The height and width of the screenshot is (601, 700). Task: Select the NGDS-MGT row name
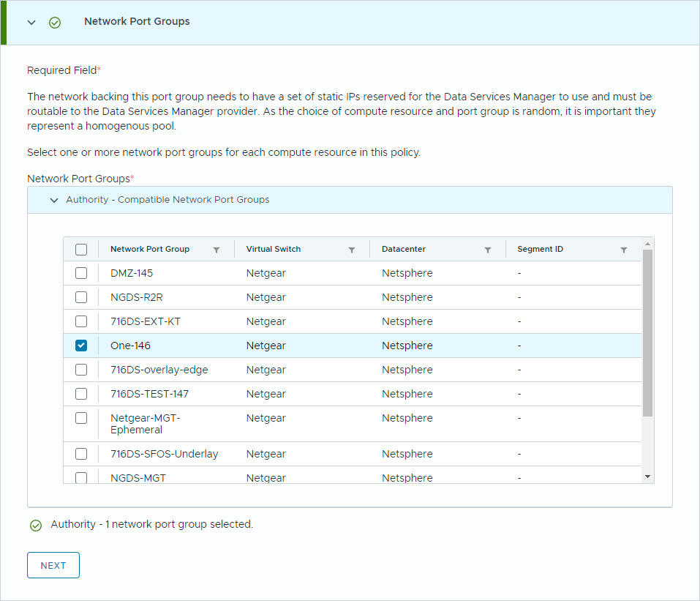coord(138,478)
